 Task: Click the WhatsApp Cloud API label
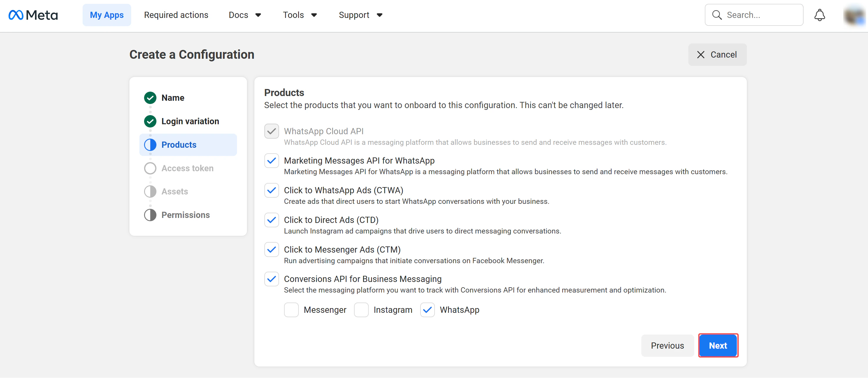coord(323,131)
